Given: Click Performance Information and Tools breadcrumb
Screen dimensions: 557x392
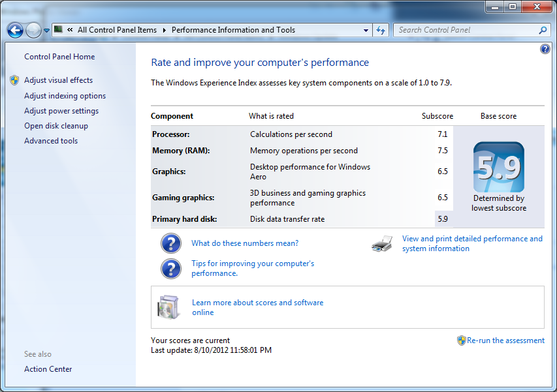Looking at the screenshot, I should tap(233, 30).
